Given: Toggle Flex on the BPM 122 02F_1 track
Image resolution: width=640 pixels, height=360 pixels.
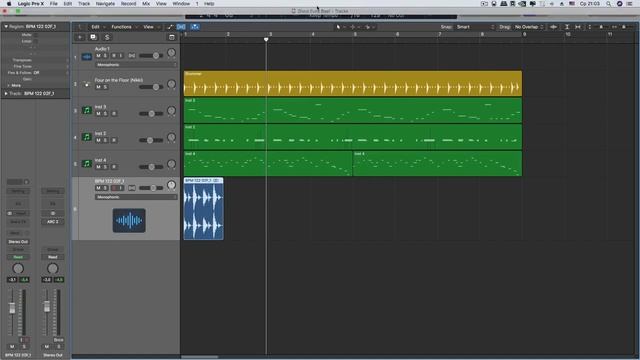Looking at the screenshot, I should (131, 188).
